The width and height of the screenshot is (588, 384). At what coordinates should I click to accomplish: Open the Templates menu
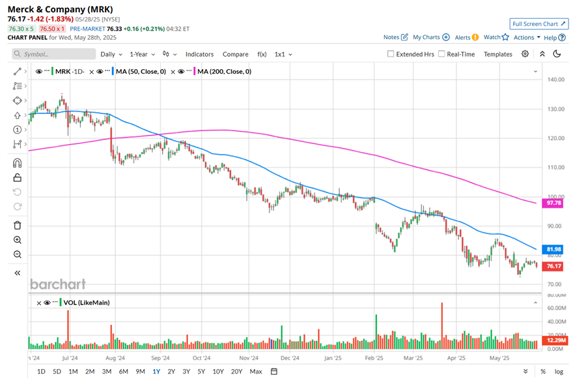pyautogui.click(x=497, y=54)
